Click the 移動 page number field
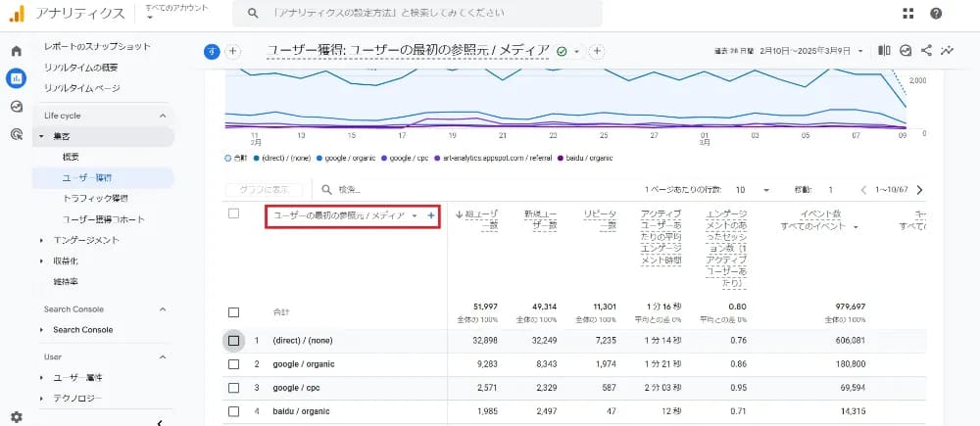The width and height of the screenshot is (980, 426). pyautogui.click(x=831, y=190)
